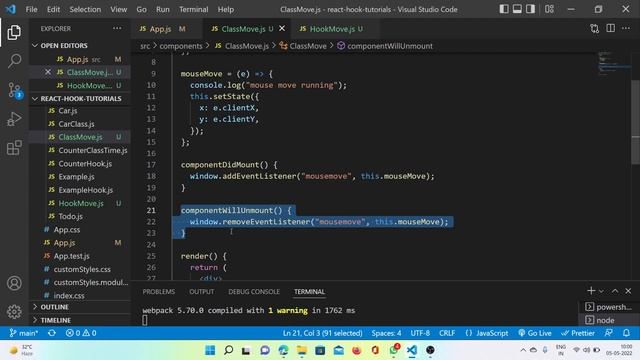Open App.test.js in the file tree

click(71, 256)
